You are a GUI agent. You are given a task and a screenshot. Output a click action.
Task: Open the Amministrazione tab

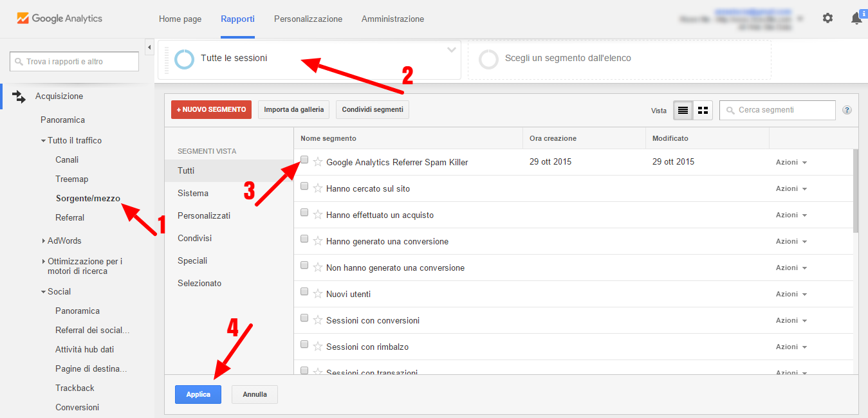click(x=392, y=19)
